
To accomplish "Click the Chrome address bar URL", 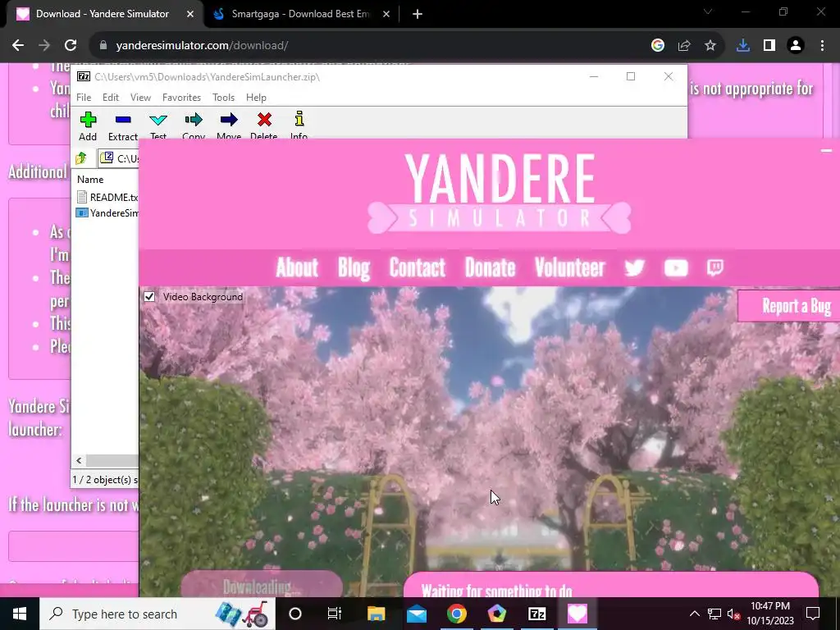I will click(x=202, y=46).
